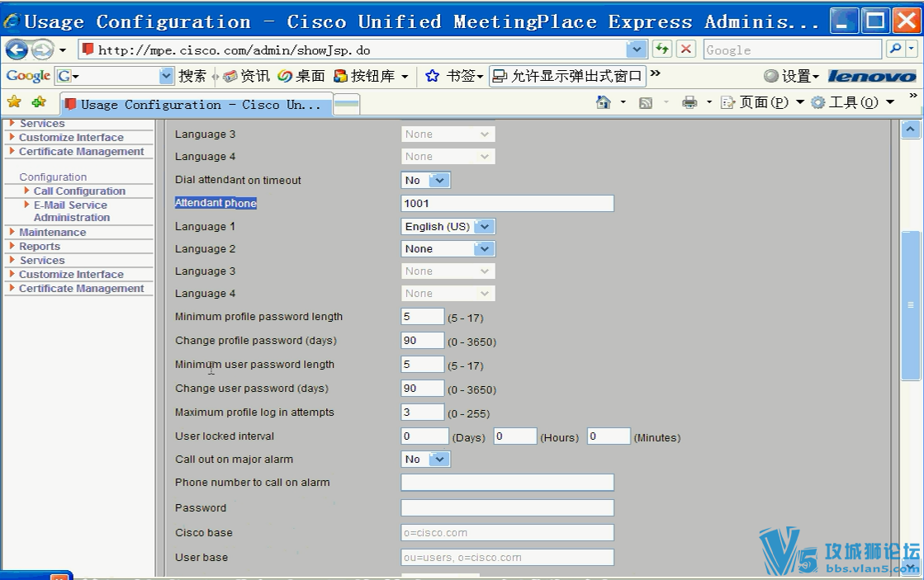
Task: Click the 允许显示弹出式窗口 button
Action: coord(567,76)
